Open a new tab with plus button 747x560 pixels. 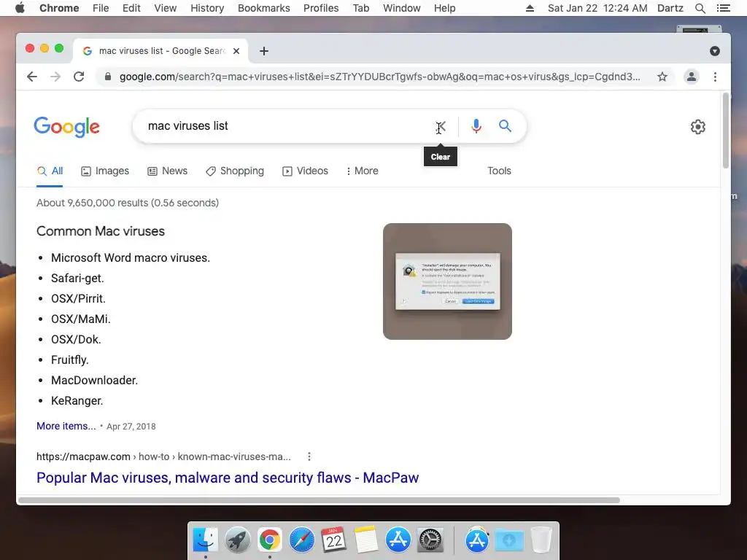(264, 51)
